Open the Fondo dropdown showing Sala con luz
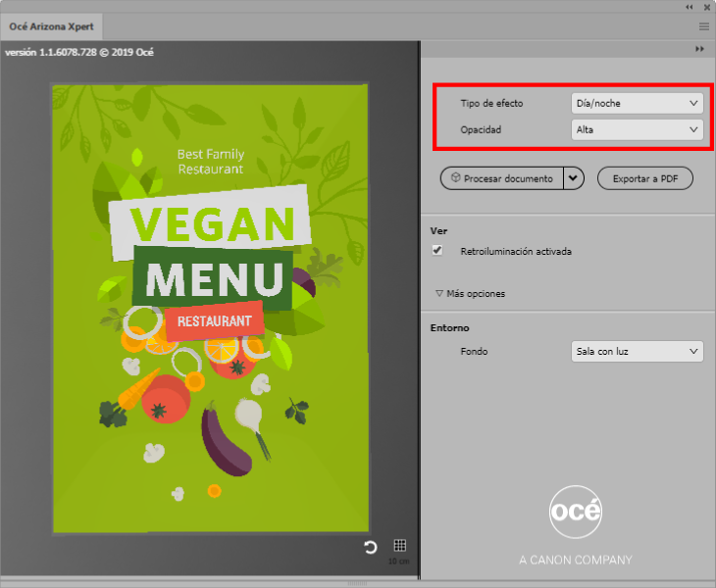This screenshot has width=716, height=588. (637, 351)
